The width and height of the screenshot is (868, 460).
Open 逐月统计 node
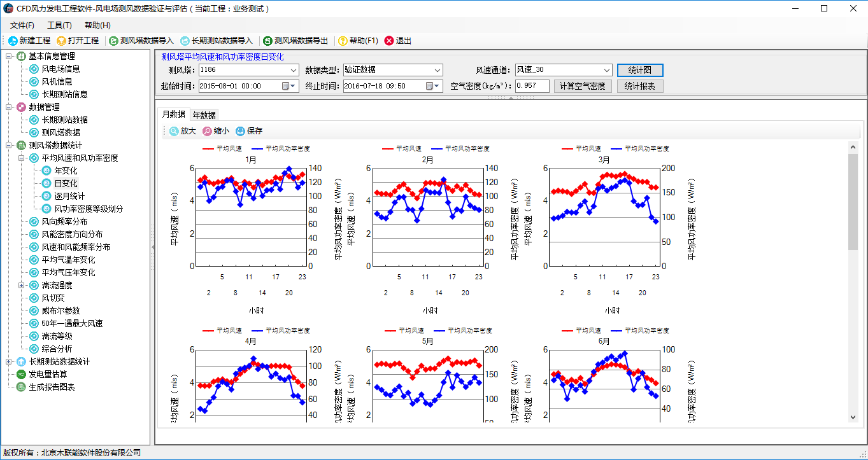69,196
